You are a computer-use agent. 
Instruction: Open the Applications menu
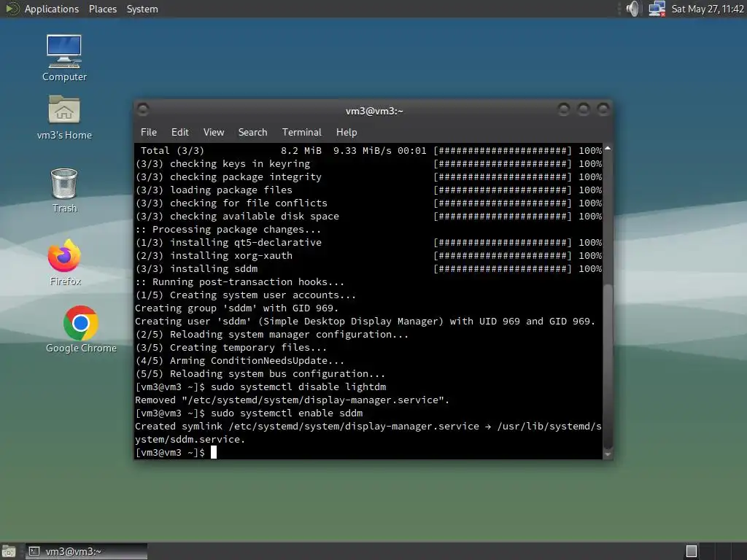tap(52, 9)
